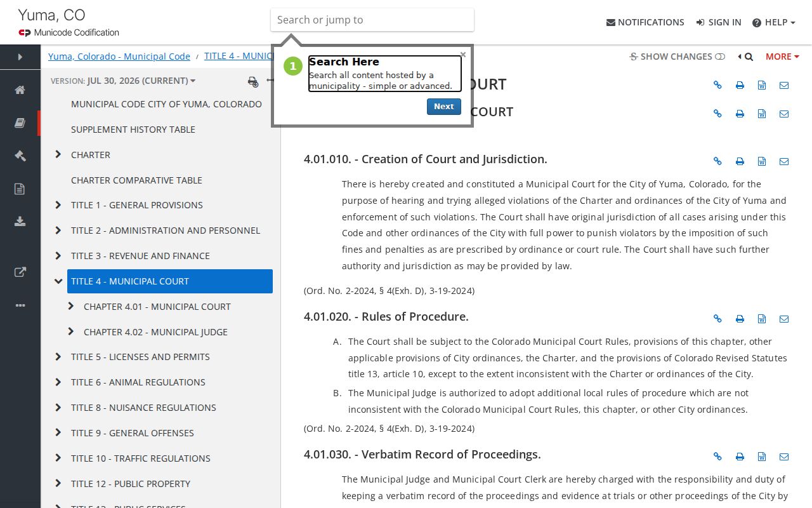
Task: Click the Search or jump to field
Action: click(372, 20)
